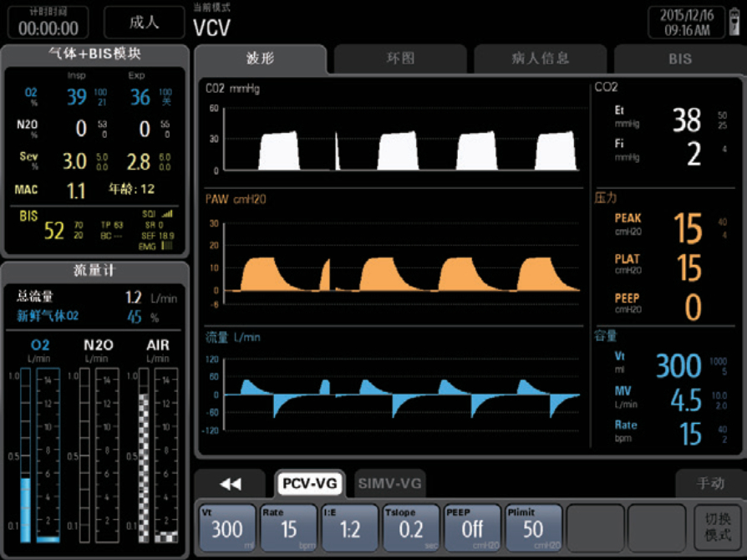This screenshot has width=747, height=560.
Task: Open the Plimit 50 cmH2O setting
Action: click(533, 527)
